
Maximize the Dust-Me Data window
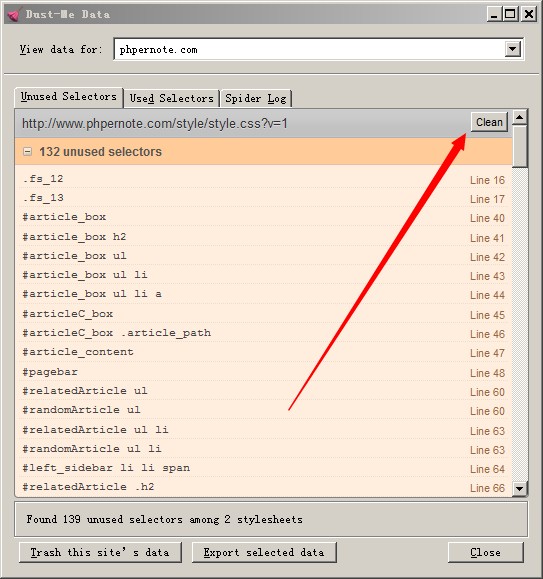511,14
